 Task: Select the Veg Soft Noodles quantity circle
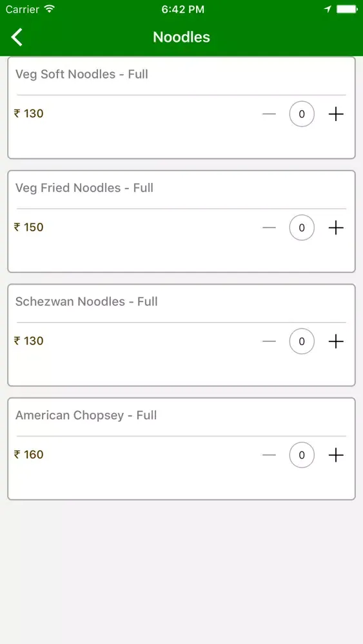[x=302, y=114]
